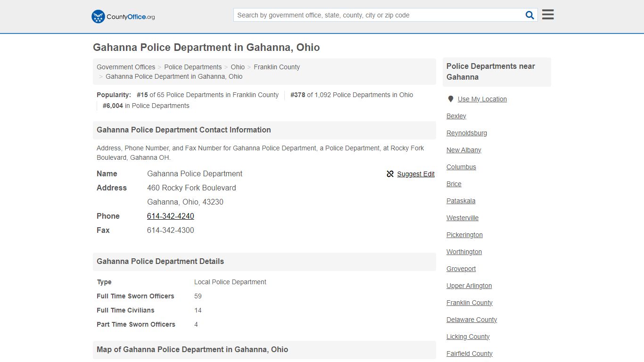This screenshot has width=644, height=362.
Task: Open the Bexley police departments link
Action: pos(456,116)
